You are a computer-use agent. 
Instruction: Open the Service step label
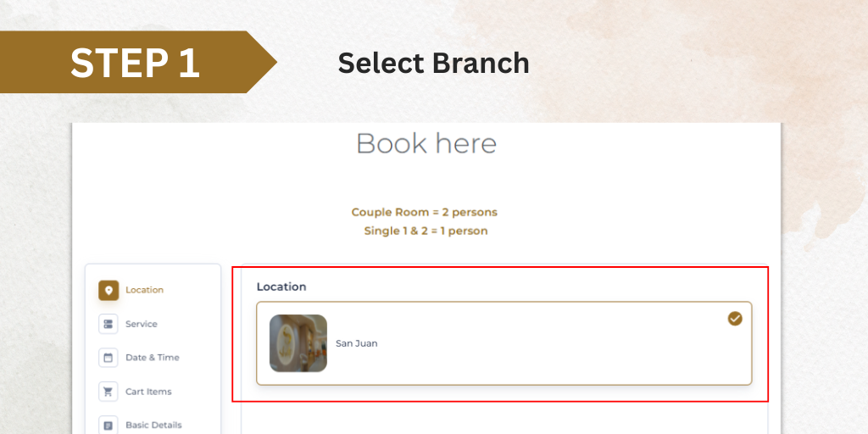[x=142, y=324]
